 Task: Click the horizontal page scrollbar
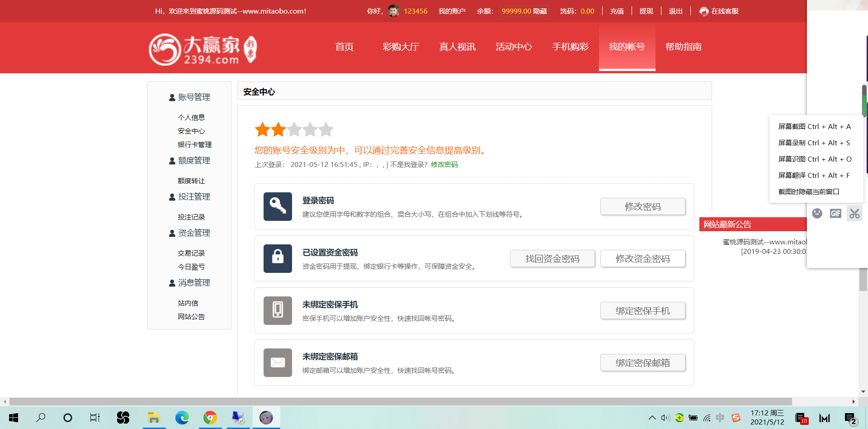coord(400,401)
